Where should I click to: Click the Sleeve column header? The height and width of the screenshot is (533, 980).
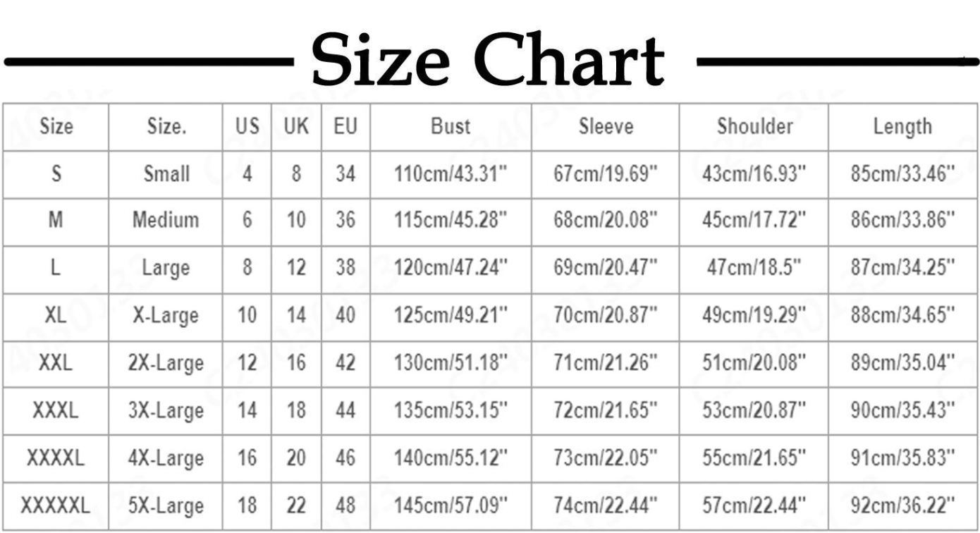(x=606, y=126)
